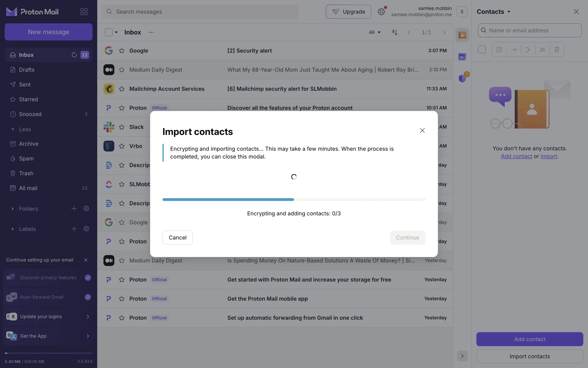Click the merge contacts toolbar icon
This screenshot has height=368, width=588.
(528, 49)
